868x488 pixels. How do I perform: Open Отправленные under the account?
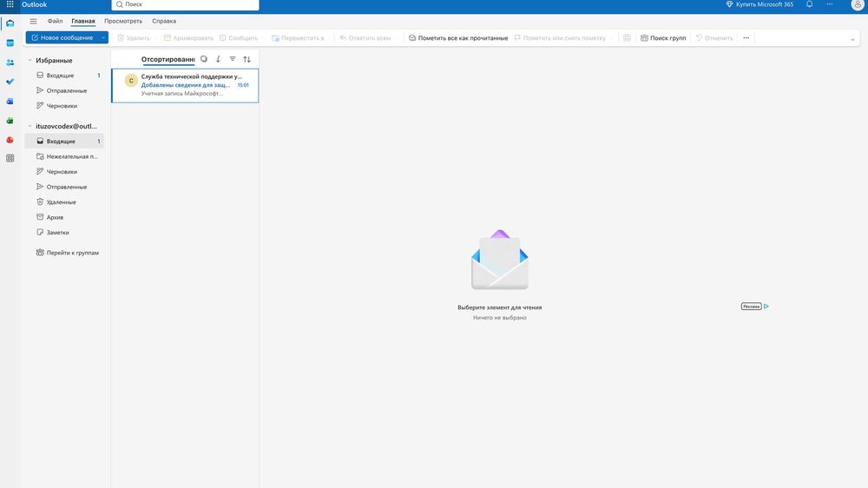click(x=65, y=187)
